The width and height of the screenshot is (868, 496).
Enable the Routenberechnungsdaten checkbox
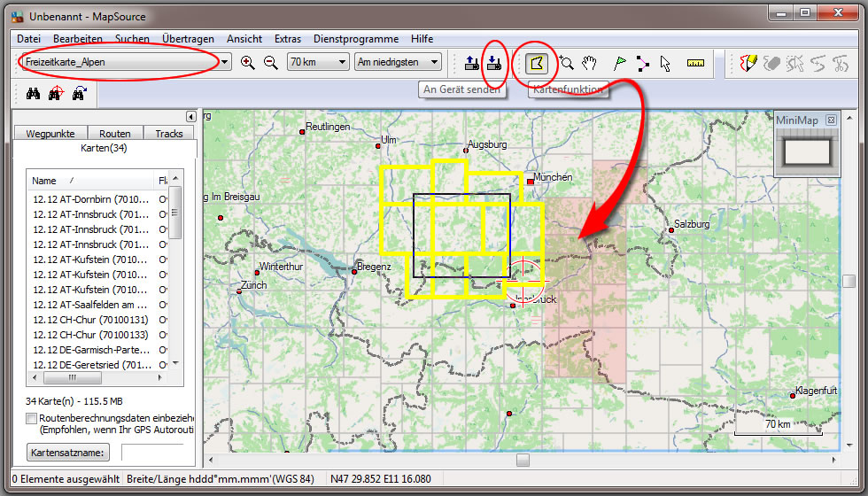[32, 418]
